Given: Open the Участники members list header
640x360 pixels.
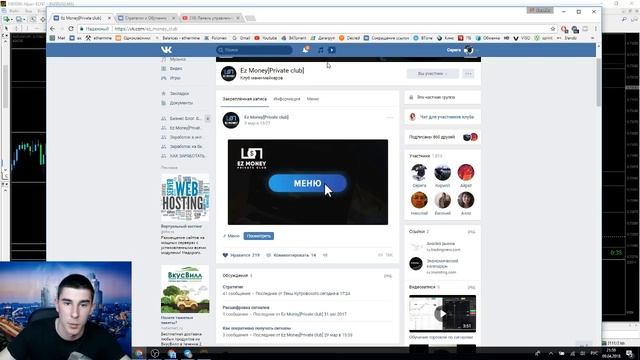Looking at the screenshot, I should pos(426,156).
